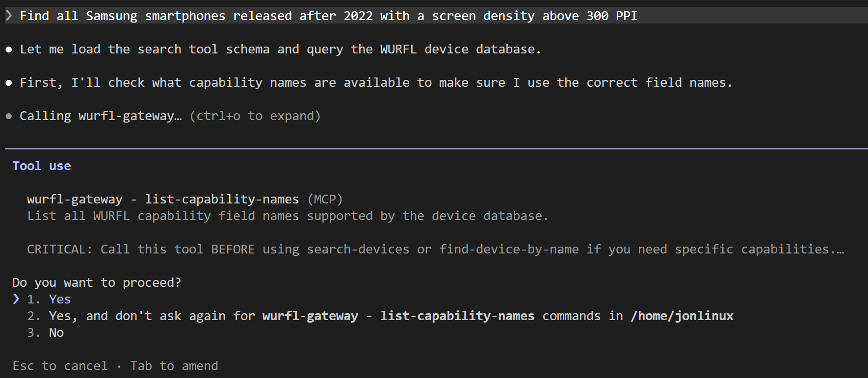Viewport: 868px width, 378px height.
Task: Click the bullet before 'Calling wurfl-gateway'
Action: point(9,116)
